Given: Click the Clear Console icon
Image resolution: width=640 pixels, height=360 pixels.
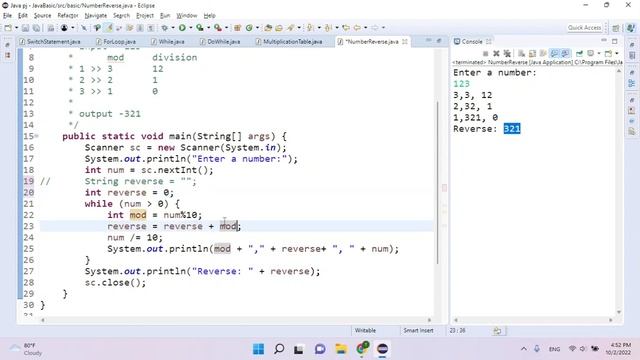Looking at the screenshot, I should 521,53.
